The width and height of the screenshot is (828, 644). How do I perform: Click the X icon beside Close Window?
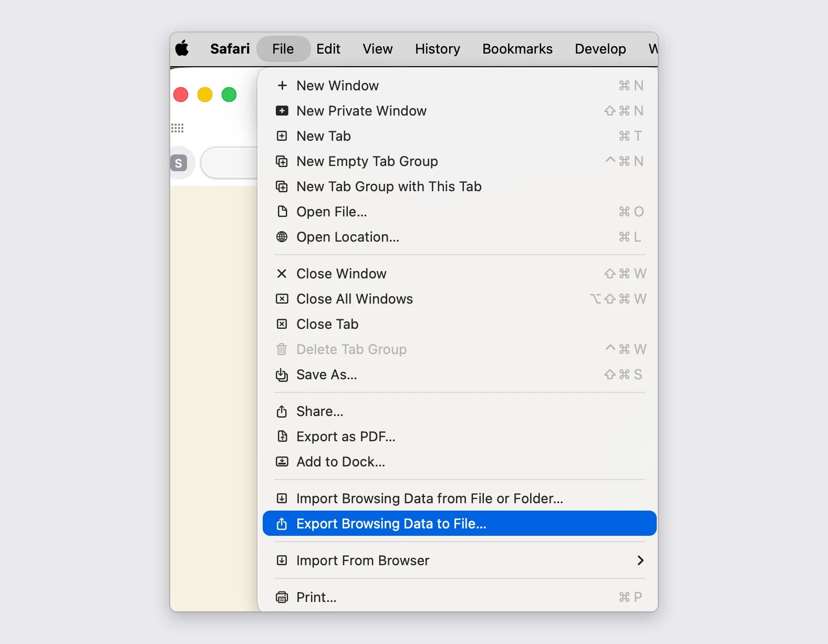click(282, 274)
